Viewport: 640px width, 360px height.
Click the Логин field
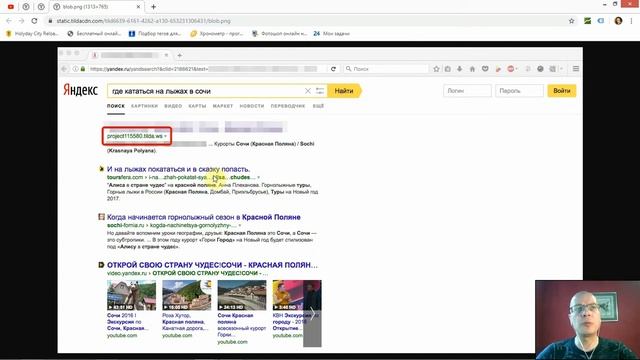(467, 91)
